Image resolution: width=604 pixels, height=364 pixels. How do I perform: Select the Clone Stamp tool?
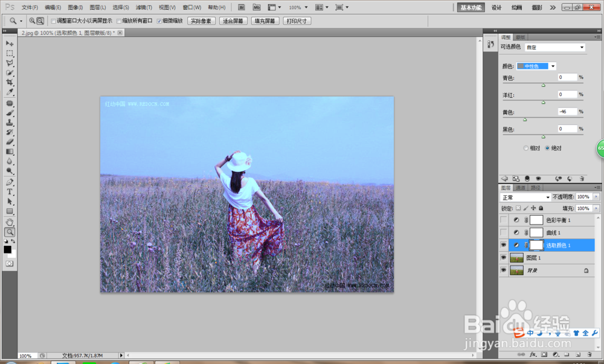point(10,123)
